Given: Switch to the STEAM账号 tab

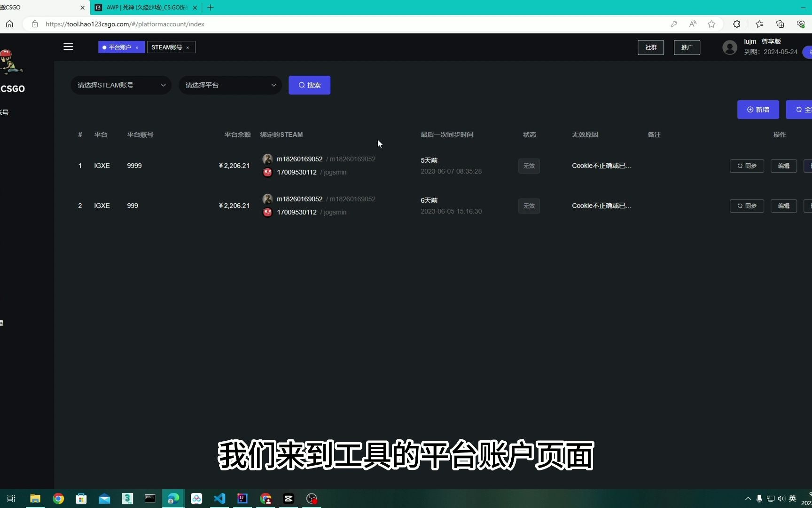Looking at the screenshot, I should point(167,47).
